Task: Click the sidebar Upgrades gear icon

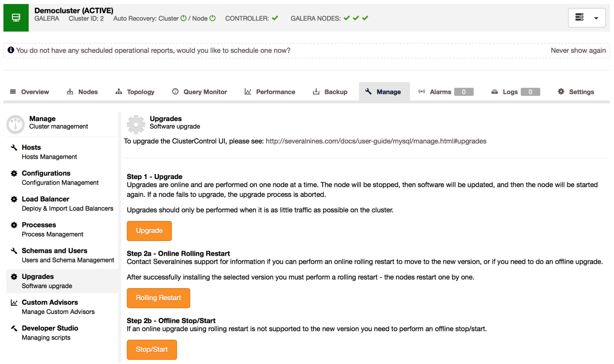Action: point(14,276)
